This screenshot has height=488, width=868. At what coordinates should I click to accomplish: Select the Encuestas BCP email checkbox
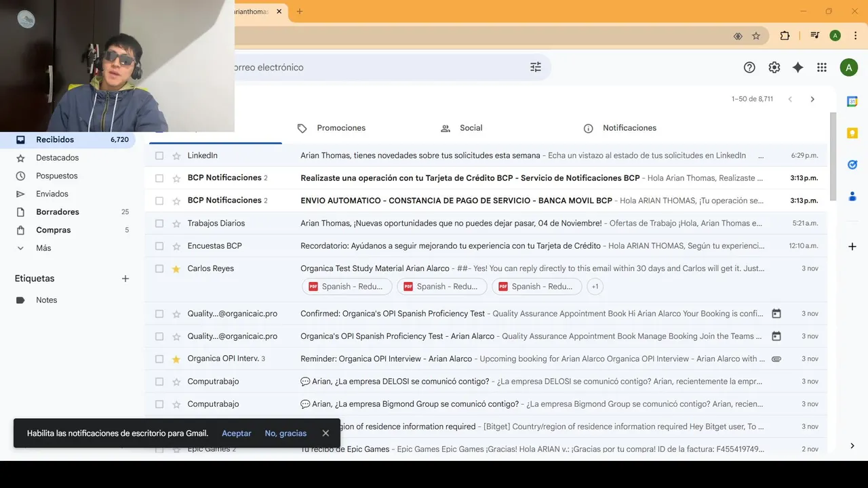159,246
